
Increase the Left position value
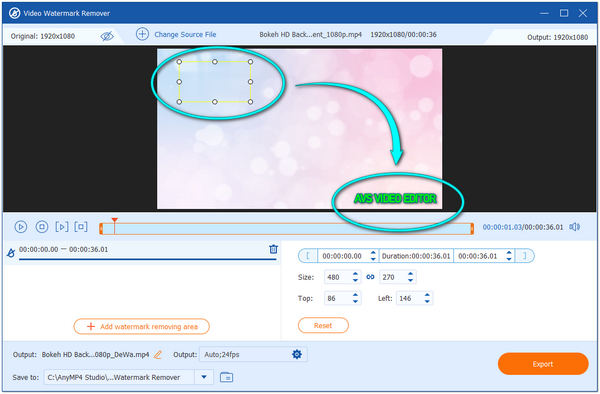click(427, 295)
